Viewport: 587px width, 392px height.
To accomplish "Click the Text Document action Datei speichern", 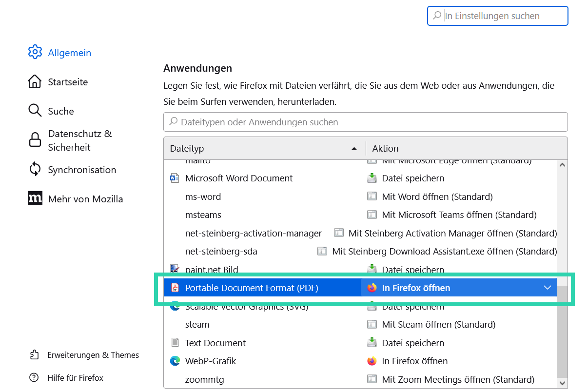I will pos(412,343).
